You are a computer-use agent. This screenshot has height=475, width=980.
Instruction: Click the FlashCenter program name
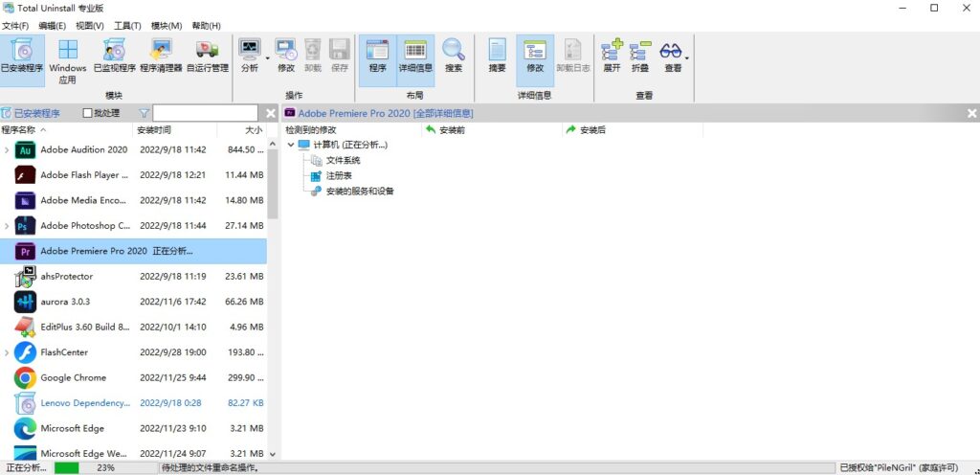(64, 352)
